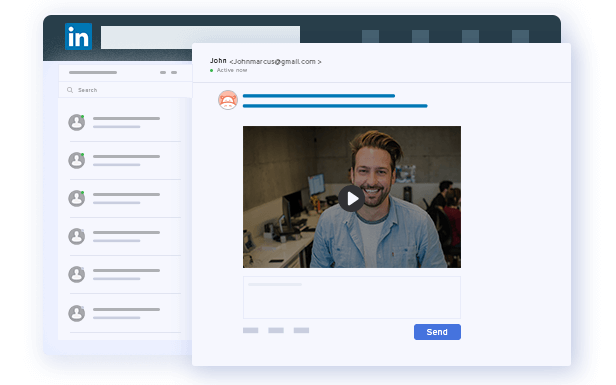Image resolution: width=616 pixels, height=385 pixels.
Task: Click the magnifier search icon
Action: click(x=70, y=90)
